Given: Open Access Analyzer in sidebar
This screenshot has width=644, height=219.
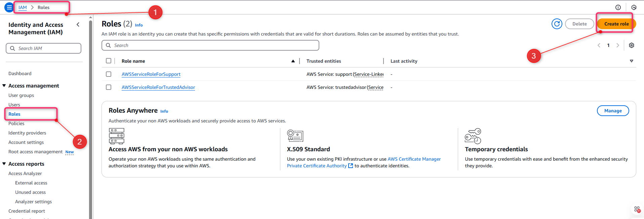Looking at the screenshot, I should [25, 173].
